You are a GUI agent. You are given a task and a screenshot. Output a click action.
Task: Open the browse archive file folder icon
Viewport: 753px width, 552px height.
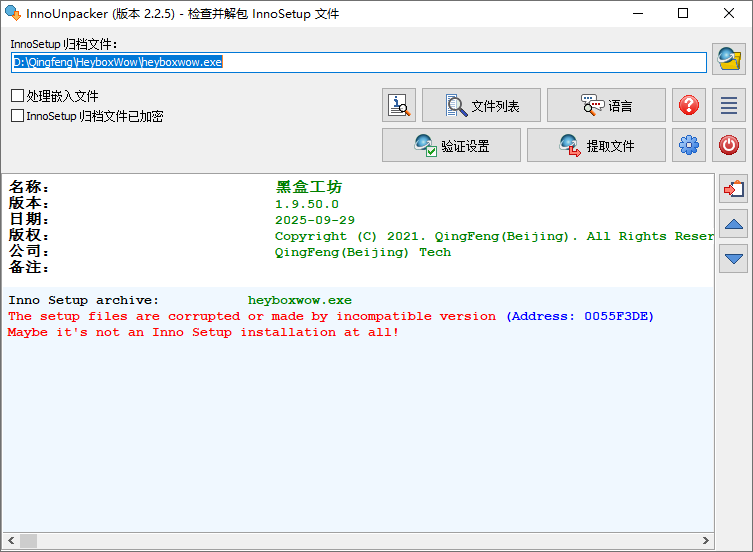729,59
